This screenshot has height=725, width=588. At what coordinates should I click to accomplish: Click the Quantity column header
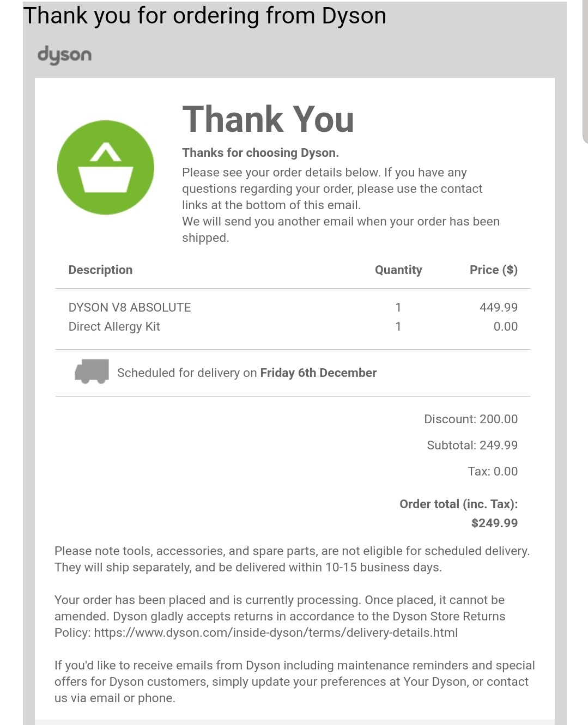pyautogui.click(x=398, y=270)
